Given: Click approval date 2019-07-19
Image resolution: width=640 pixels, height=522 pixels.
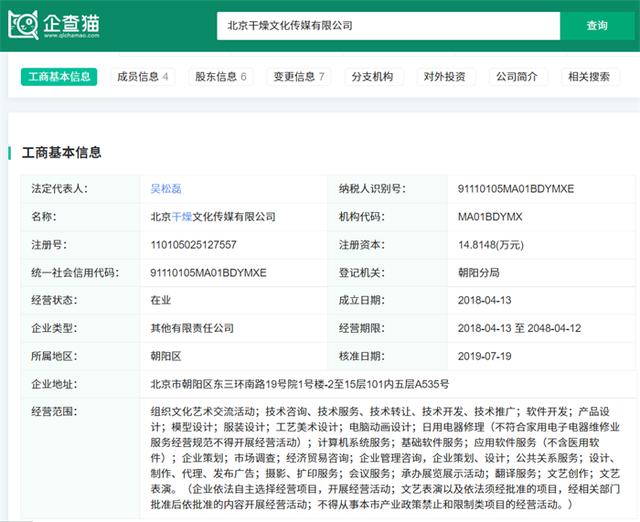Looking at the screenshot, I should (484, 356).
